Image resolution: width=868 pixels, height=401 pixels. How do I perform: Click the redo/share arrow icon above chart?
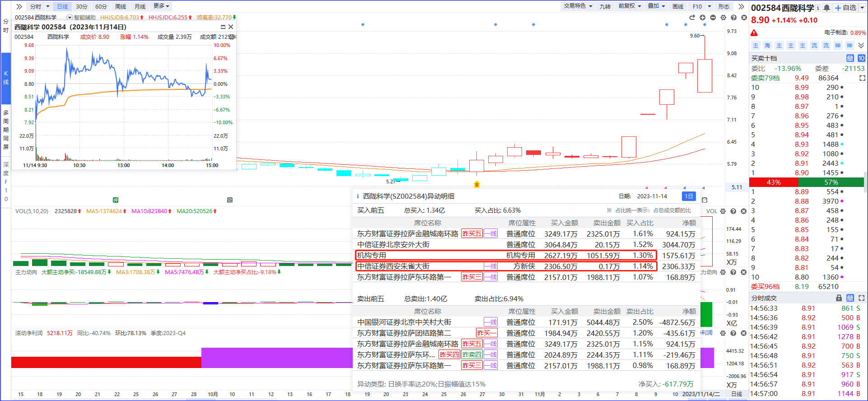[x=692, y=18]
